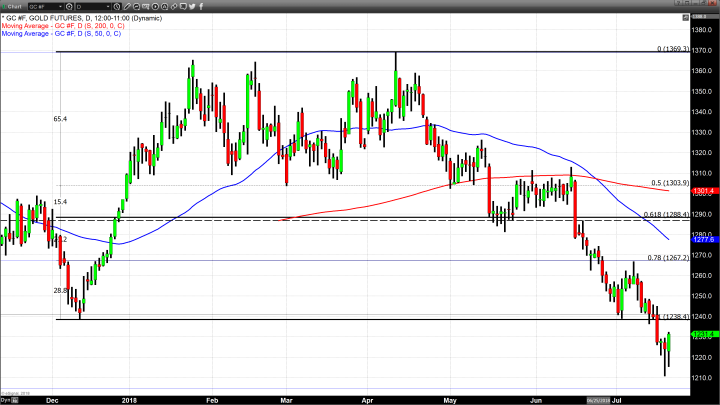Click the clock icon after the interval box
Screen dimensions: 720x405
[116, 6]
